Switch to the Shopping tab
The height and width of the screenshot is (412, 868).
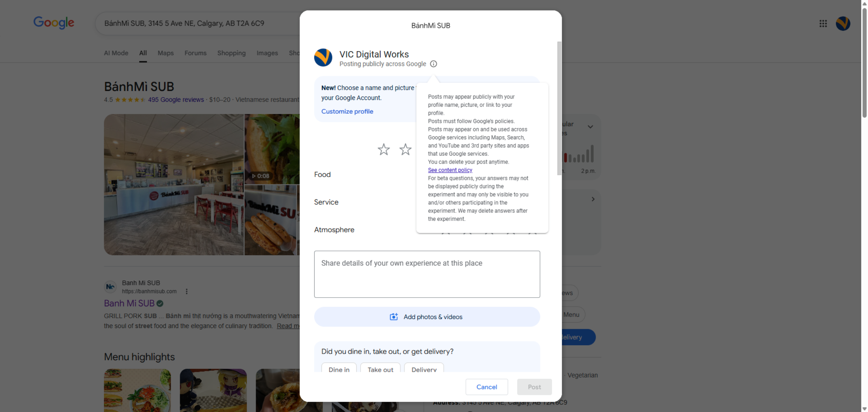click(x=231, y=53)
